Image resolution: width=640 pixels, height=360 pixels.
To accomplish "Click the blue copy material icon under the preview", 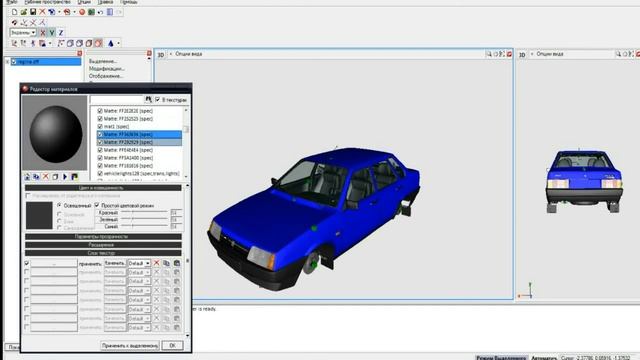I will (36, 177).
